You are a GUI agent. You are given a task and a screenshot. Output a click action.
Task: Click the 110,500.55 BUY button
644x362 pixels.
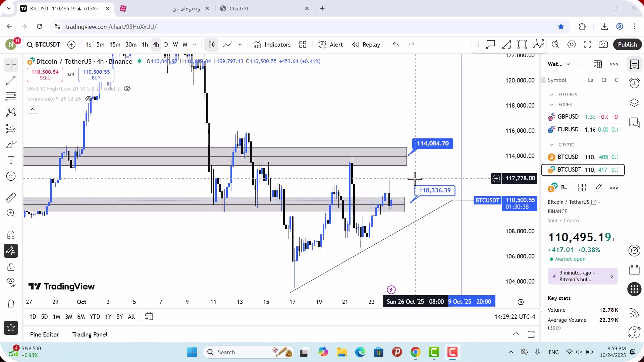pyautogui.click(x=96, y=75)
